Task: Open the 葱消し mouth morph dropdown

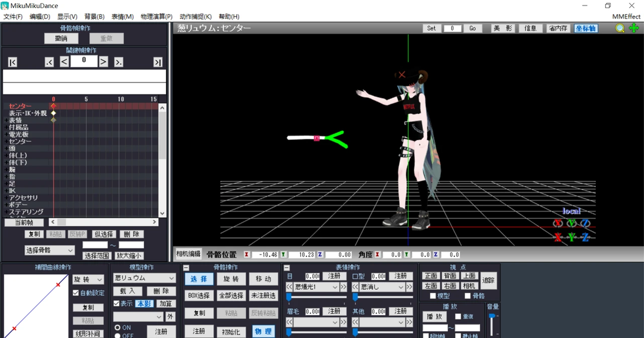Action: click(x=382, y=287)
